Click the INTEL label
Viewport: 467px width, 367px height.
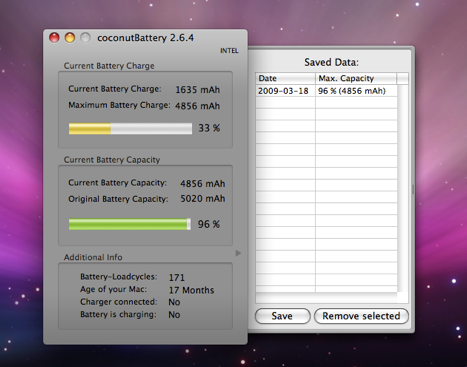coord(229,51)
